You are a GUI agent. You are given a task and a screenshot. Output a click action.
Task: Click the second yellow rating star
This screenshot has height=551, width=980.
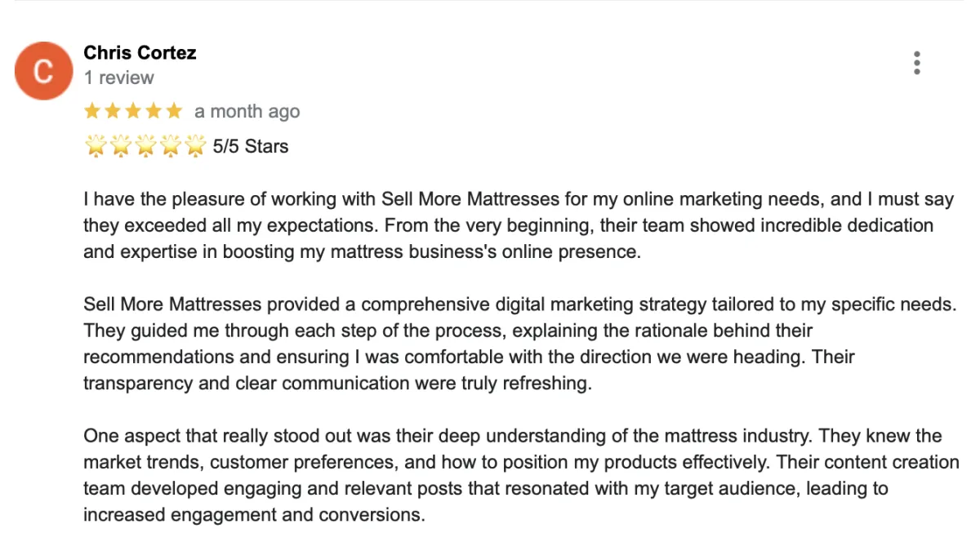click(x=113, y=111)
